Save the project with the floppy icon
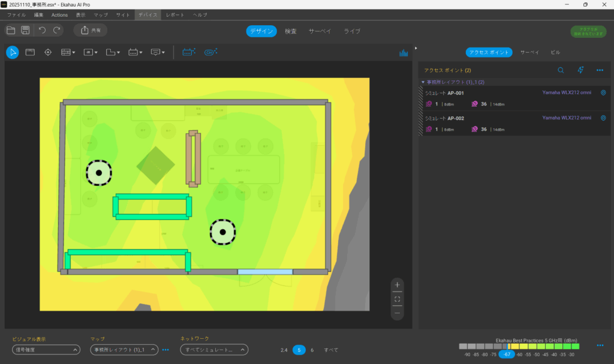The height and width of the screenshot is (364, 614). coord(26,30)
